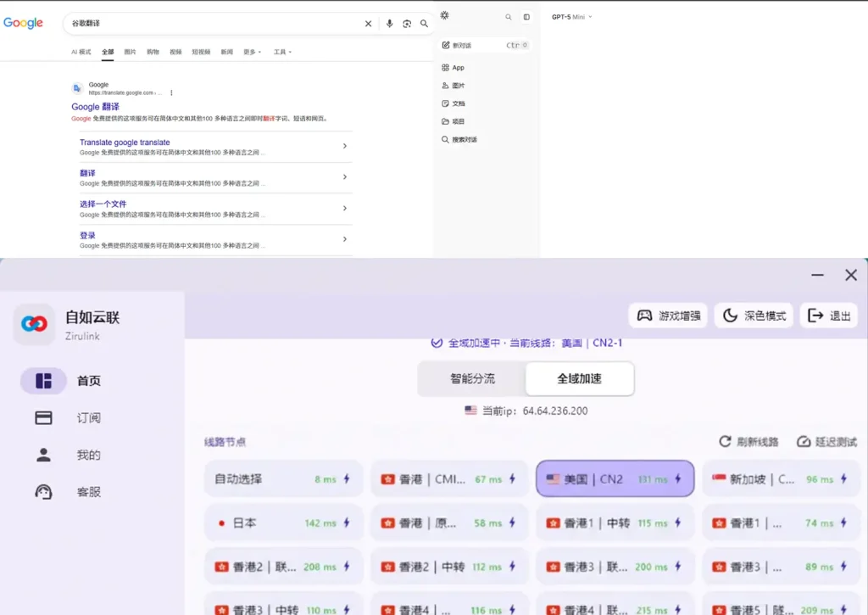Expand 更多 dropdown in search tabs

(253, 52)
